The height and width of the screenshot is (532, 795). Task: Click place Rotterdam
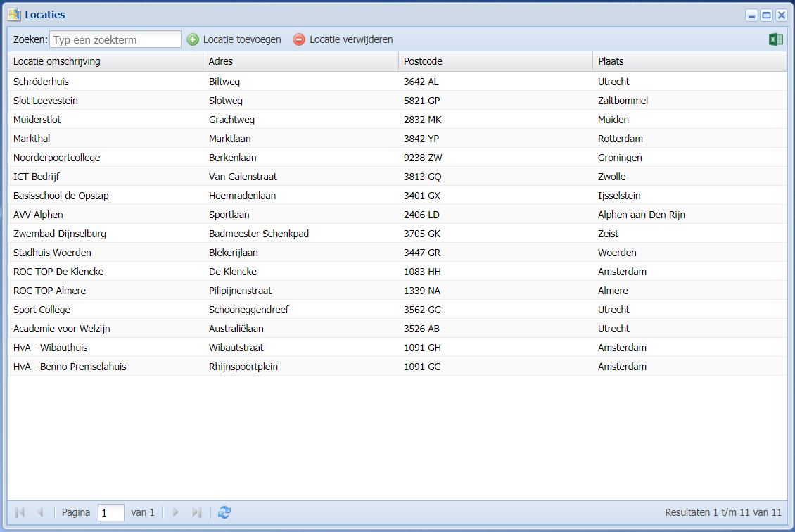coord(621,139)
